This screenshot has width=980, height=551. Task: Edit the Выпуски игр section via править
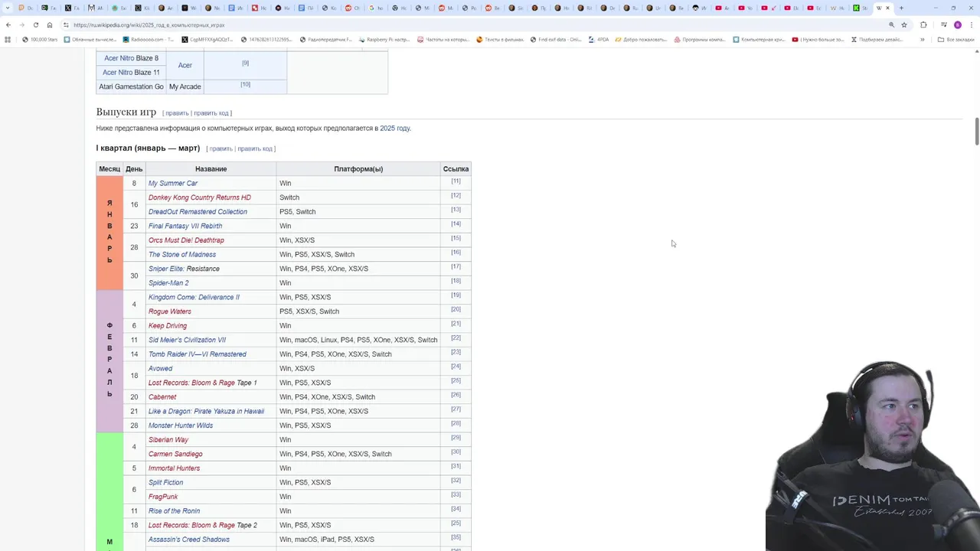[177, 113]
